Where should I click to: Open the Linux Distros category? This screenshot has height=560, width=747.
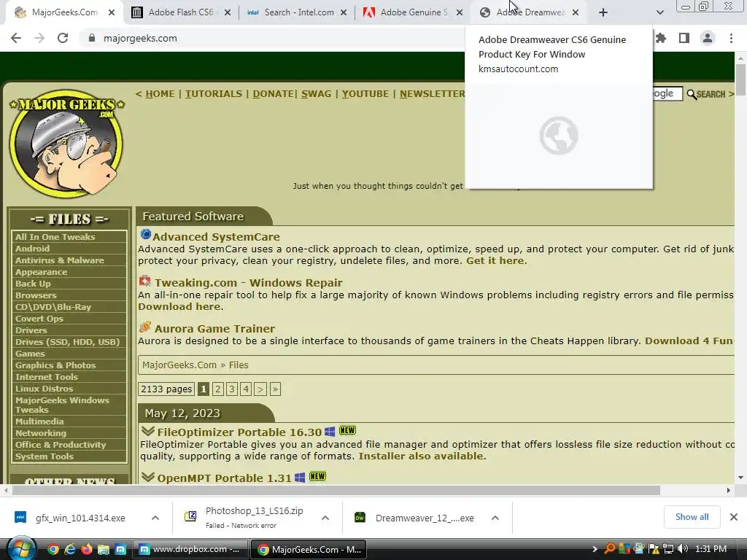tap(44, 389)
